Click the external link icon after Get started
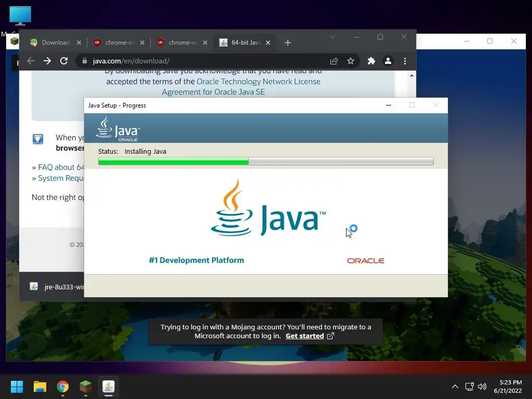The height and width of the screenshot is (399, 532). (330, 336)
